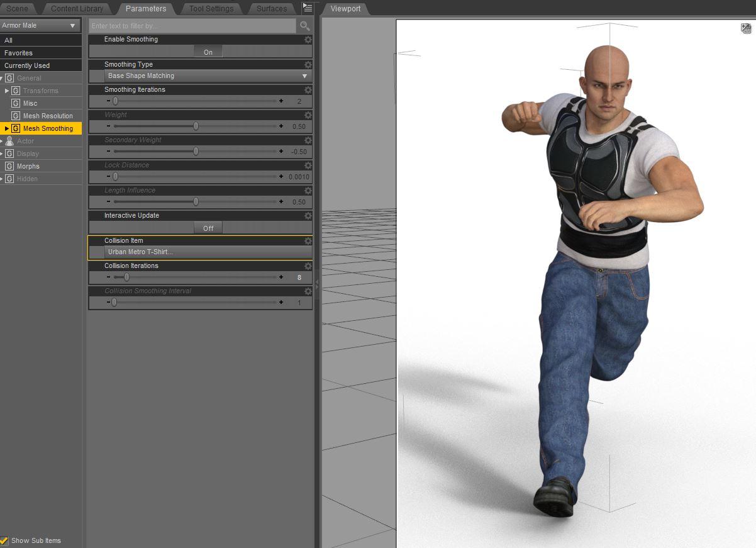Open gear options for Length Influence
The height and width of the screenshot is (548, 756).
(x=308, y=191)
